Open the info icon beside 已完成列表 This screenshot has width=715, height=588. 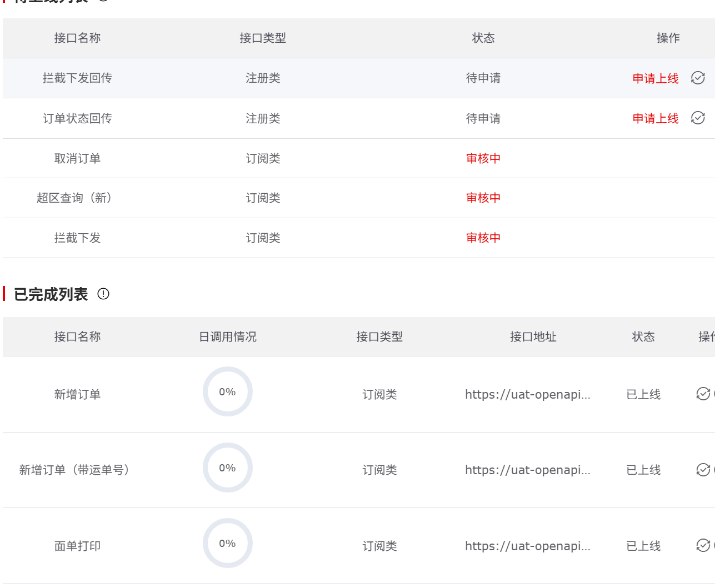point(103,294)
